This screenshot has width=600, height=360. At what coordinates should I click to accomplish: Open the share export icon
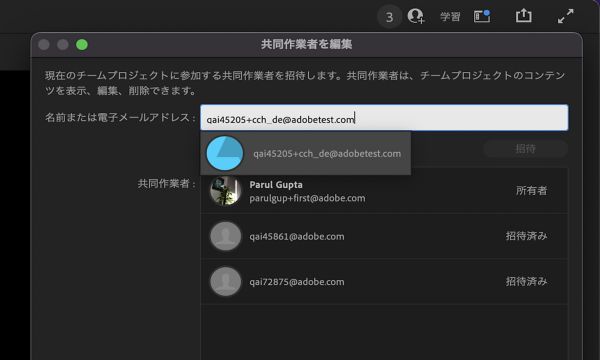[x=523, y=16]
